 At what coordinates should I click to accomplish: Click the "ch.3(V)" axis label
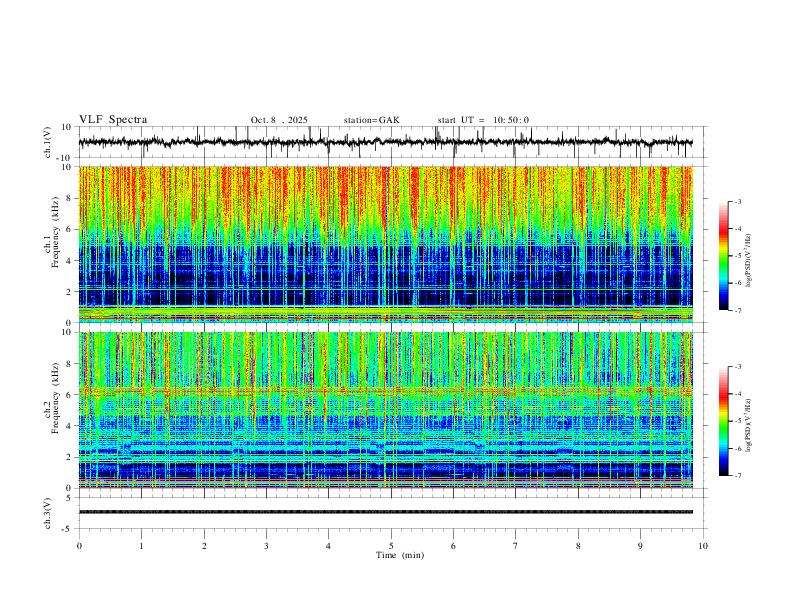(x=48, y=513)
